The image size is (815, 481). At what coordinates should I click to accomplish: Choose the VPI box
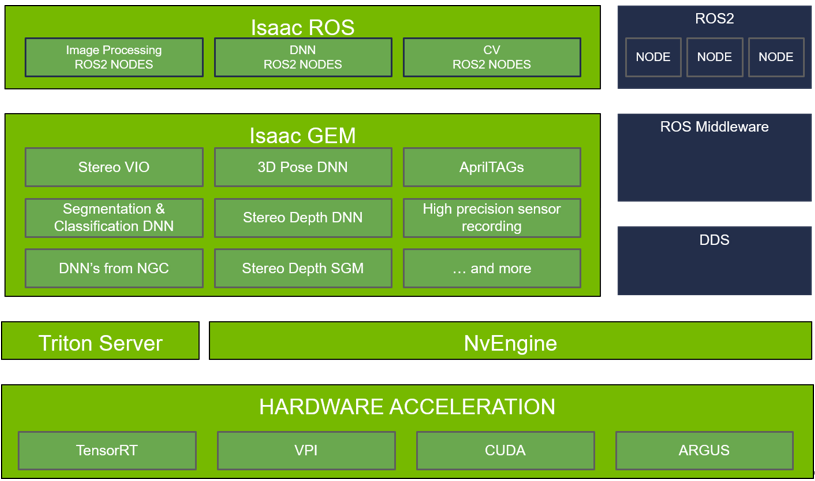[x=306, y=450]
